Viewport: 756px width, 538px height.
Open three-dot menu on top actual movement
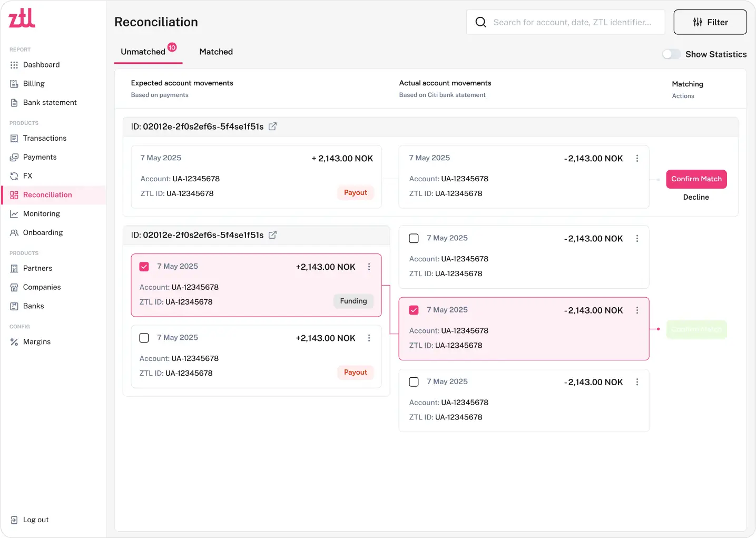[x=637, y=159]
